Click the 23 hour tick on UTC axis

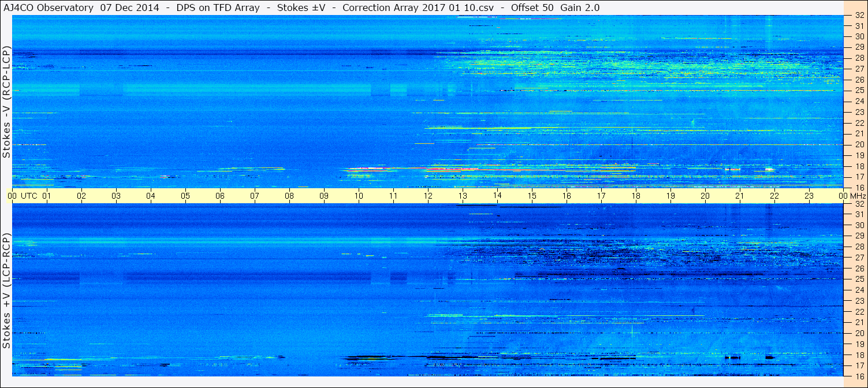pos(809,196)
